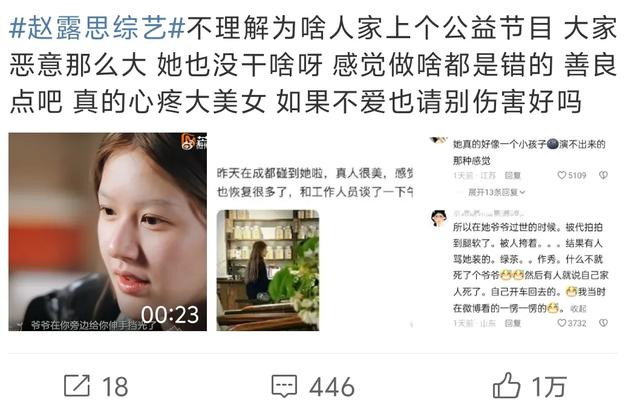The height and width of the screenshot is (408, 640).
Task: Open the 昨天在成都碰到她啦 text image
Action: (x=315, y=232)
